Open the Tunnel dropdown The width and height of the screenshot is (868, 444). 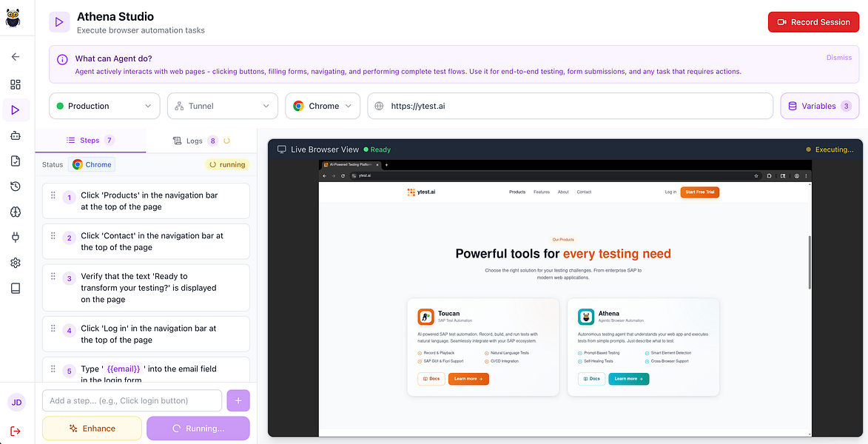click(223, 106)
